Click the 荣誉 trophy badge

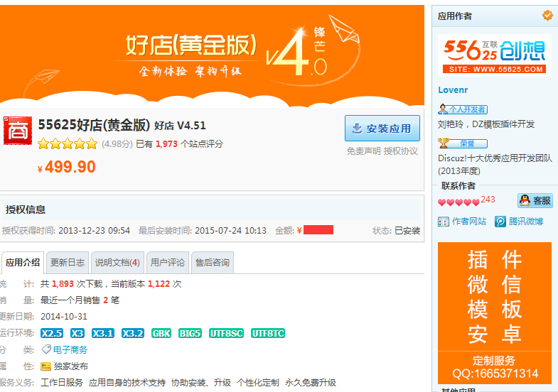coord(462,143)
